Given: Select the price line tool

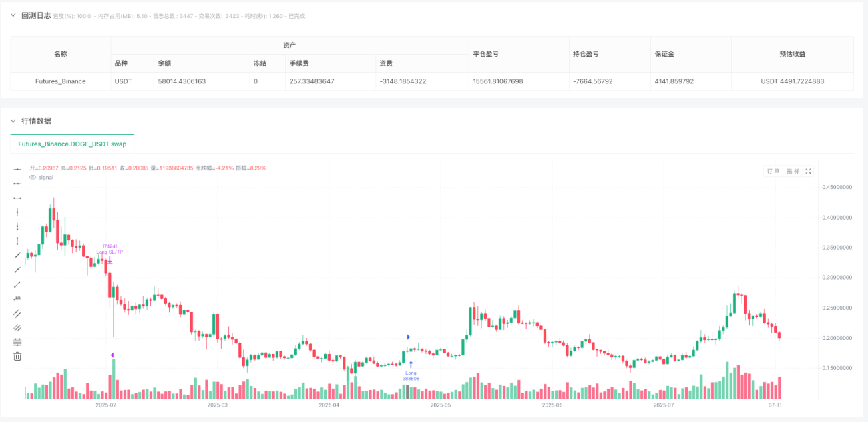Looking at the screenshot, I should click(18, 298).
